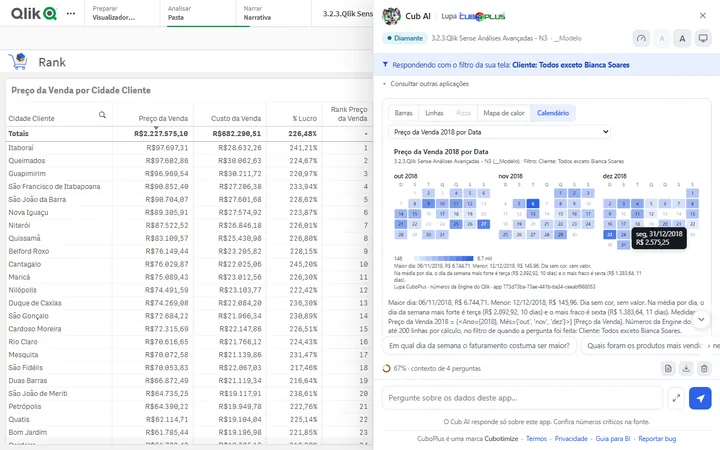Screen dimensions: 720x450
Task: Close the Cub AI panel
Action: coord(703,16)
